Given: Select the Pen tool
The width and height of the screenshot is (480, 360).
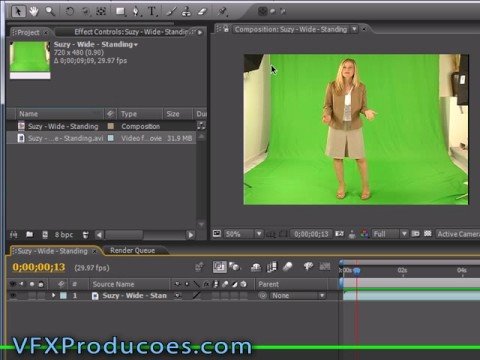Looking at the screenshot, I should pyautogui.click(x=136, y=12).
